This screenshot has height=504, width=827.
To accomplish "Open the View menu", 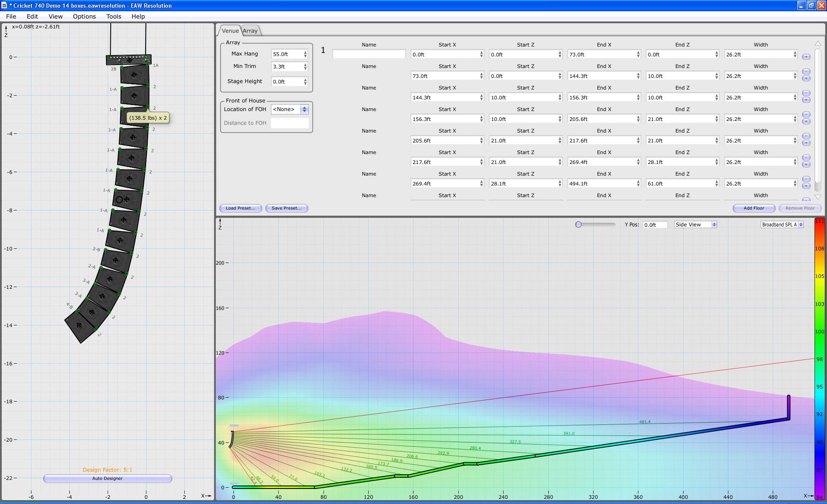I will coord(56,16).
